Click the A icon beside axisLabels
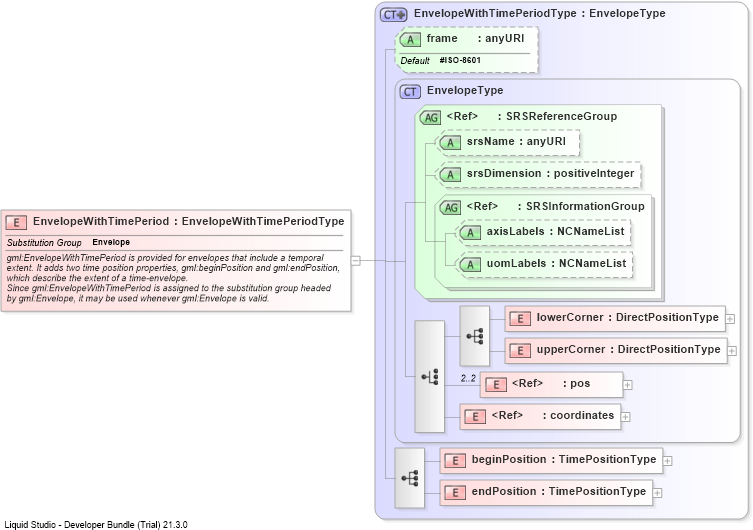Viewport: 753px width, 530px height. [470, 232]
